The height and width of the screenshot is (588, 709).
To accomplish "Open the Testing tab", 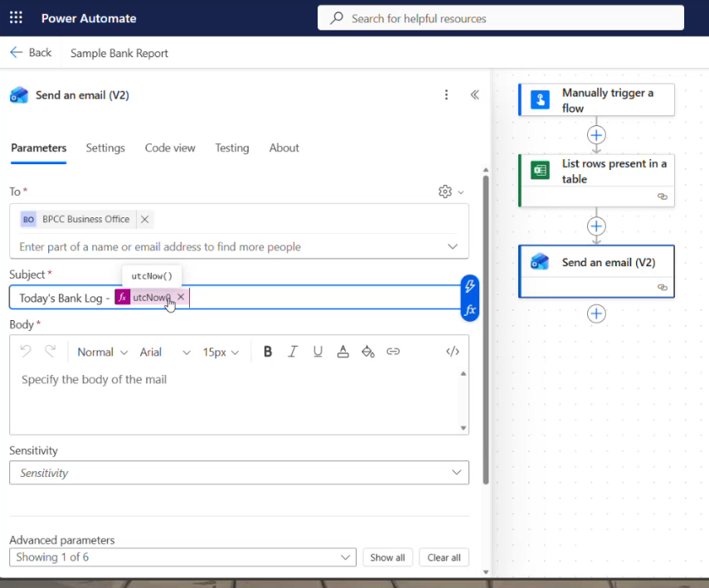I will (232, 148).
